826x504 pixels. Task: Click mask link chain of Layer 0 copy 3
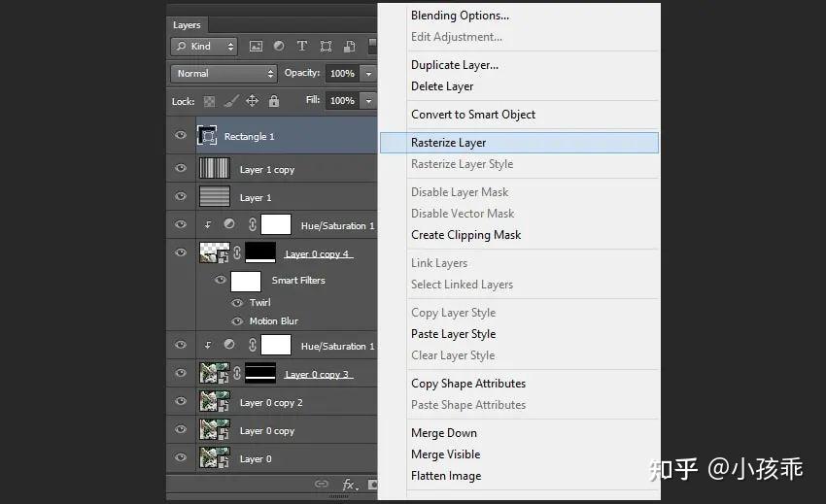[x=237, y=373]
